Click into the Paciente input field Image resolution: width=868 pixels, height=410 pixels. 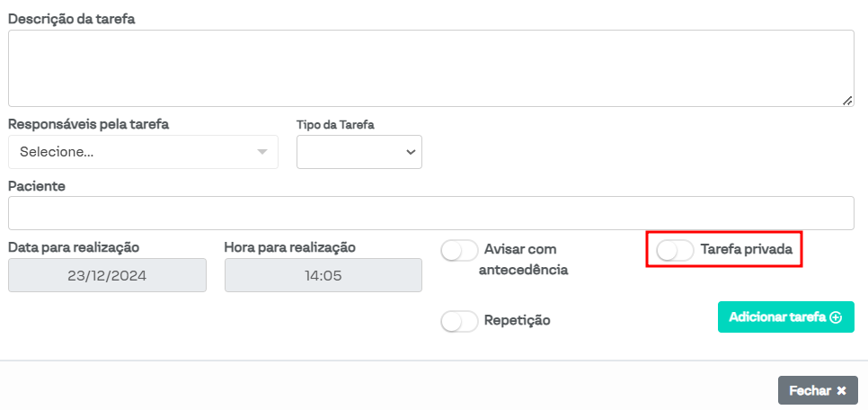tap(430, 213)
